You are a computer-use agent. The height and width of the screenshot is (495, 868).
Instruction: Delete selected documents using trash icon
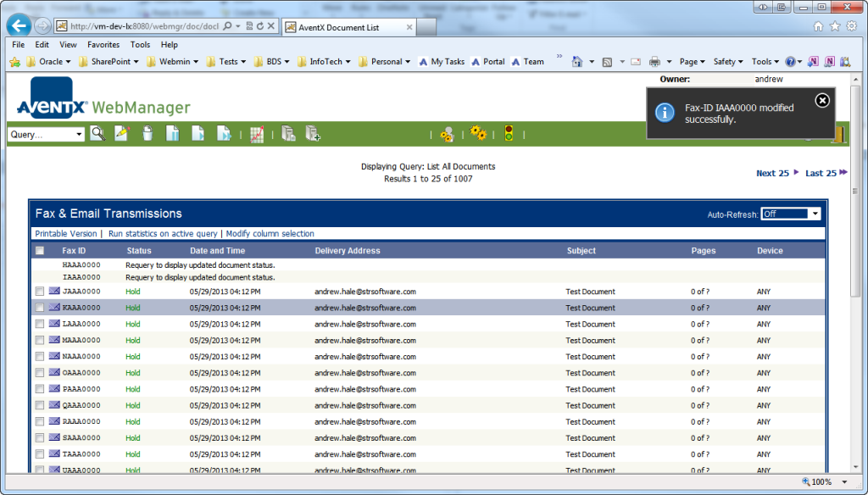[x=148, y=133]
